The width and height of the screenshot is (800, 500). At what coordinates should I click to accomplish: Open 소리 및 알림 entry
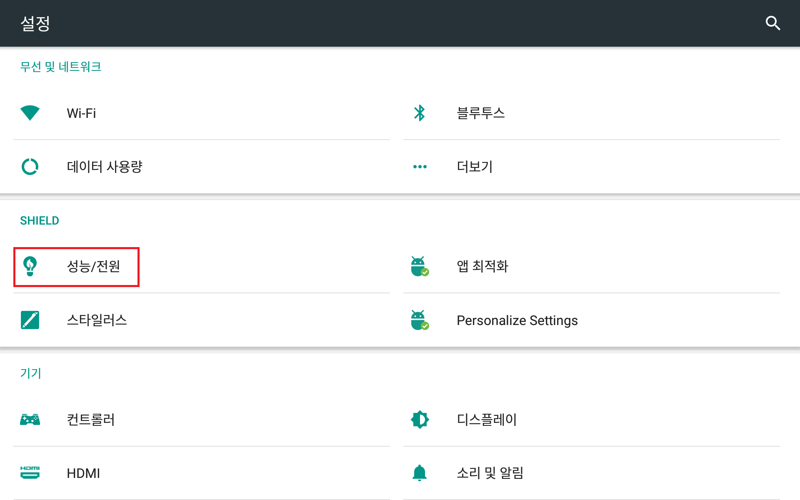pos(591,472)
